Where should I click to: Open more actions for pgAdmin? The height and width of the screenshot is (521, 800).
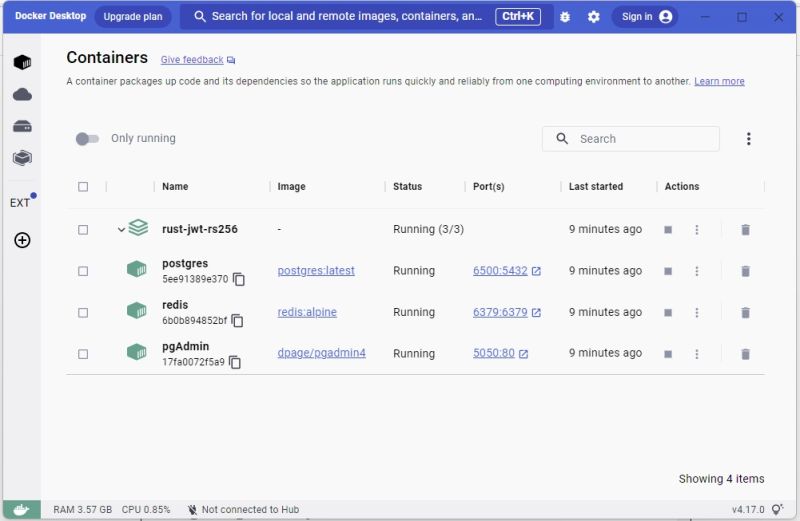coord(696,354)
